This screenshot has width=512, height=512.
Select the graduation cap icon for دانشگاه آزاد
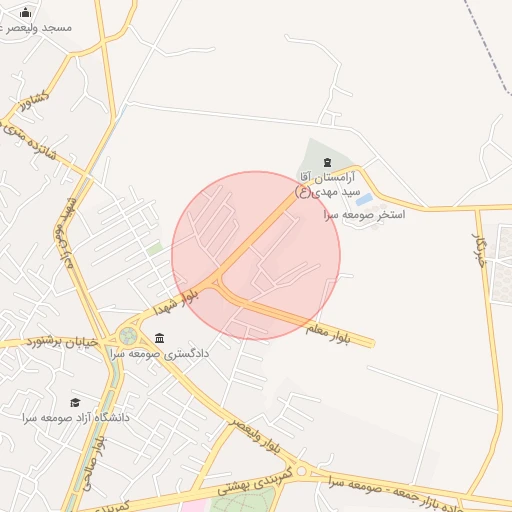click(75, 403)
